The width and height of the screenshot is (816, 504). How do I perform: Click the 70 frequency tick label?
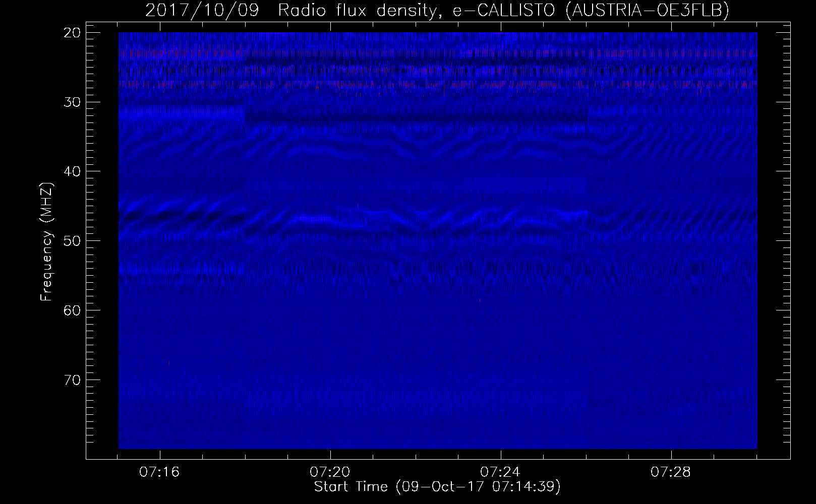(x=71, y=379)
